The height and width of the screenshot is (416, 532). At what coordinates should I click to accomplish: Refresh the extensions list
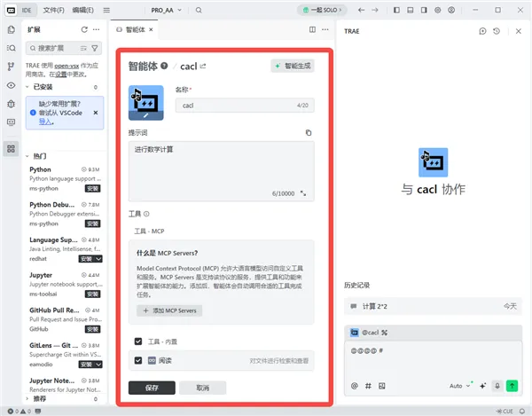(84, 29)
